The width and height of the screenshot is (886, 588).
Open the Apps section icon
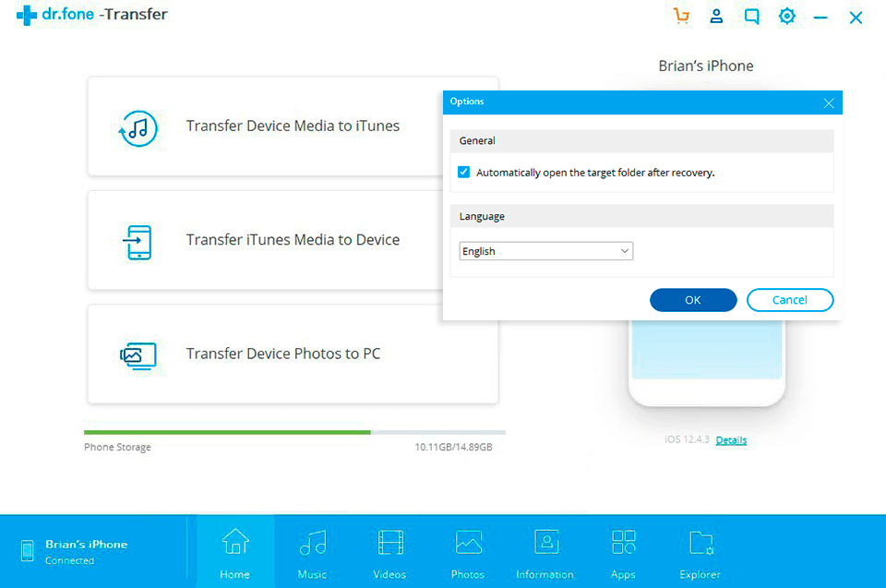pyautogui.click(x=623, y=543)
